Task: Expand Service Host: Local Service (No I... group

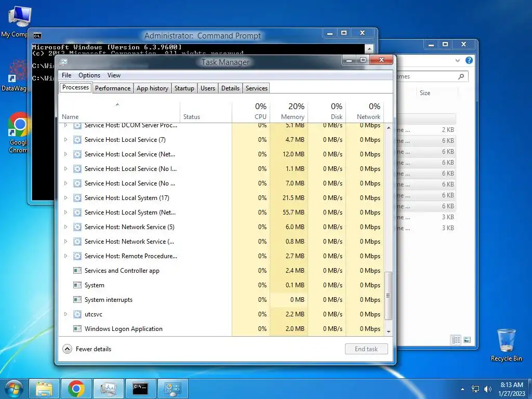Action: click(66, 169)
